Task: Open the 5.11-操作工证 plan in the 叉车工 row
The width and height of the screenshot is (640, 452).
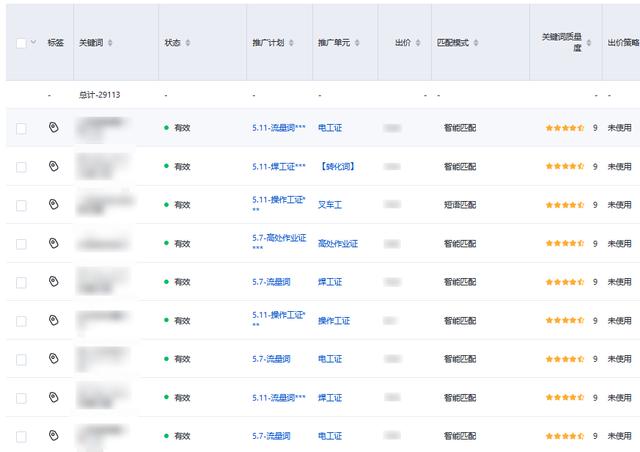Action: tap(279, 204)
